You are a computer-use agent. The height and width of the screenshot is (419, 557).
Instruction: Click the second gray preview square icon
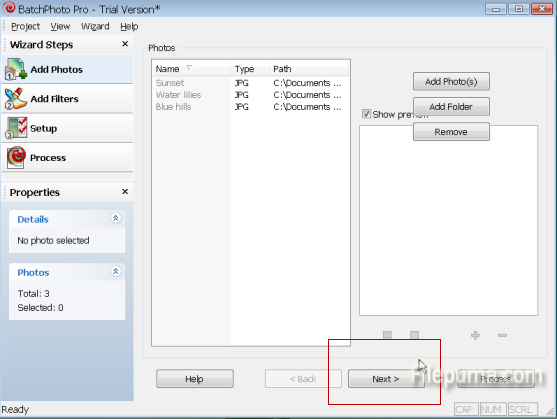click(x=414, y=335)
